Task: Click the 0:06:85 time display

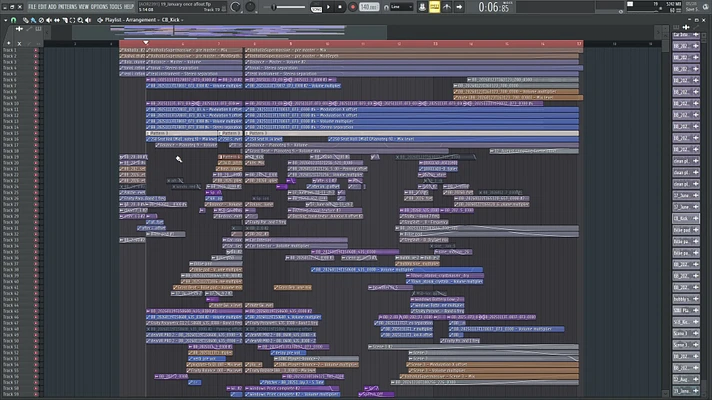Action: click(x=494, y=7)
